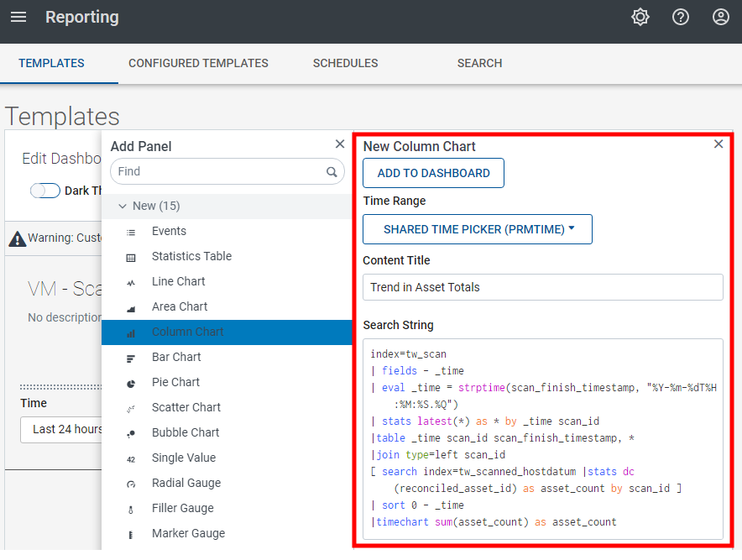The image size is (742, 560).
Task: Switch to the Search tab
Action: click(x=479, y=63)
